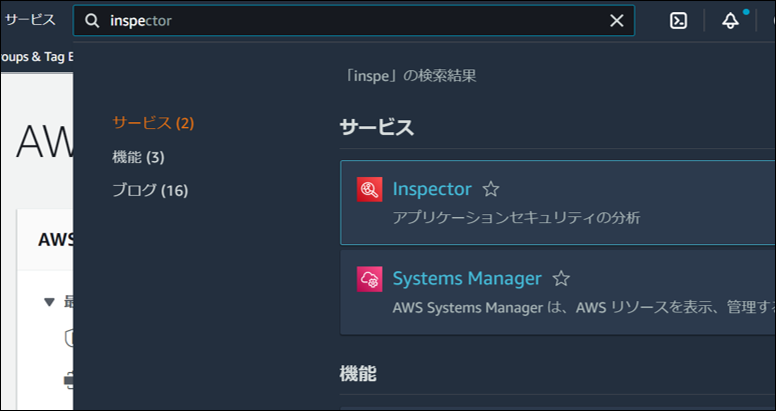This screenshot has width=776, height=411.
Task: Open the Inspector service link
Action: click(431, 189)
